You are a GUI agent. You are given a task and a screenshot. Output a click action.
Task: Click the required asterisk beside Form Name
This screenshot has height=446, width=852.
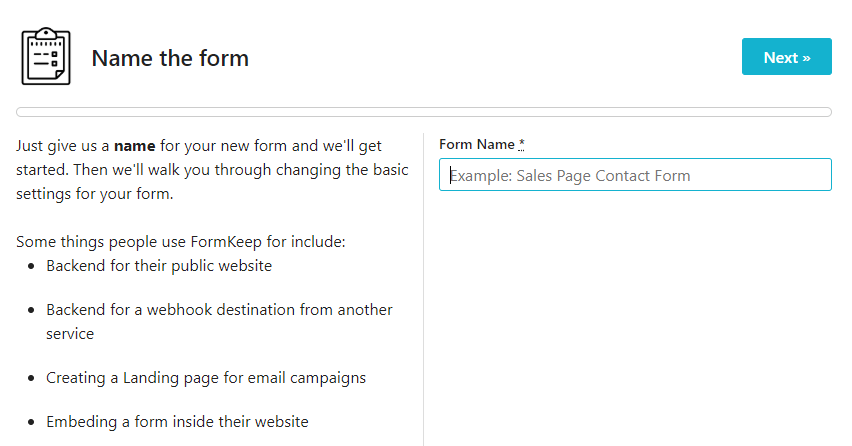521,144
